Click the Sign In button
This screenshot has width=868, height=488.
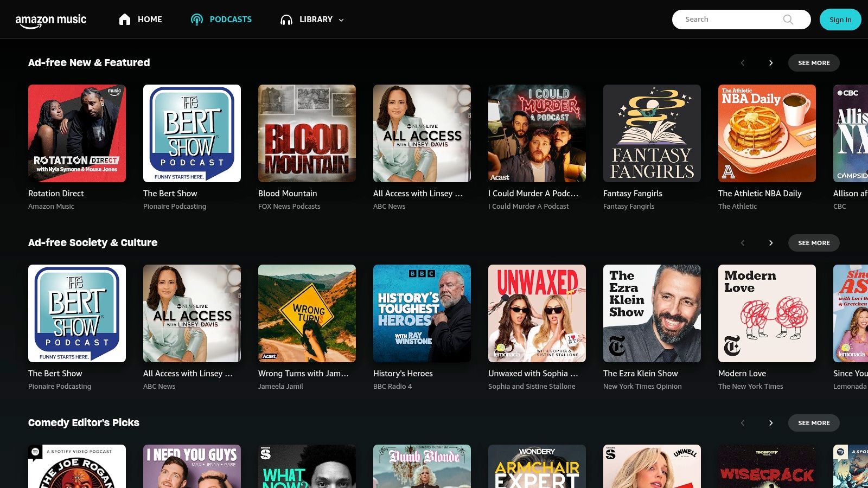coord(840,20)
